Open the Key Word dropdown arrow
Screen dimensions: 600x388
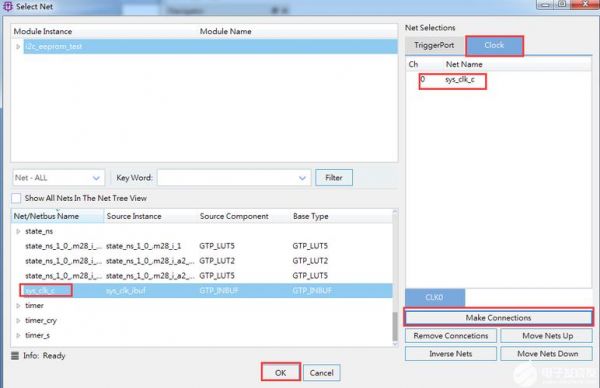click(x=302, y=178)
